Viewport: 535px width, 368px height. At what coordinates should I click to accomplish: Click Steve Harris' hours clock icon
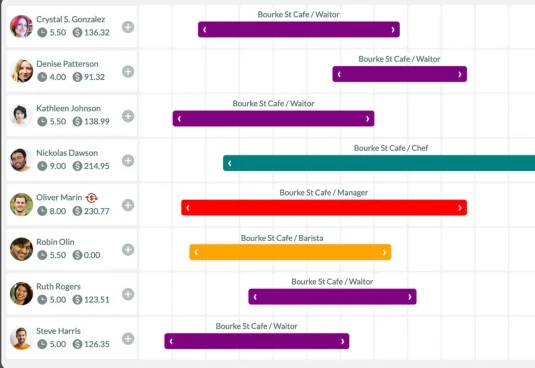pos(42,344)
